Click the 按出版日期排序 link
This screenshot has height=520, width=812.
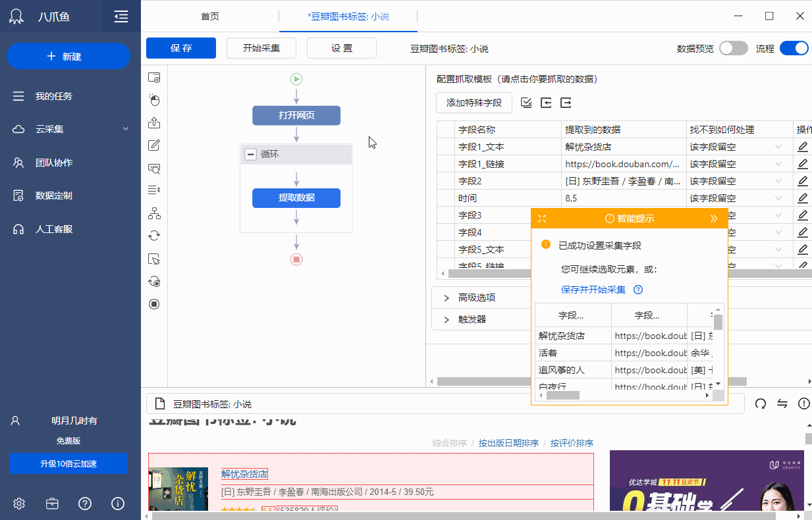point(508,443)
